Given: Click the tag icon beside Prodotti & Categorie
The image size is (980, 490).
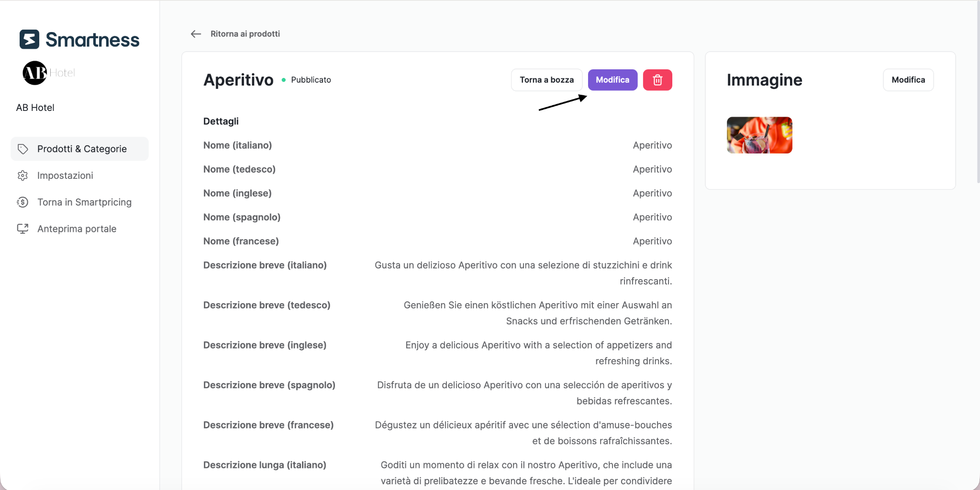Looking at the screenshot, I should (22, 149).
